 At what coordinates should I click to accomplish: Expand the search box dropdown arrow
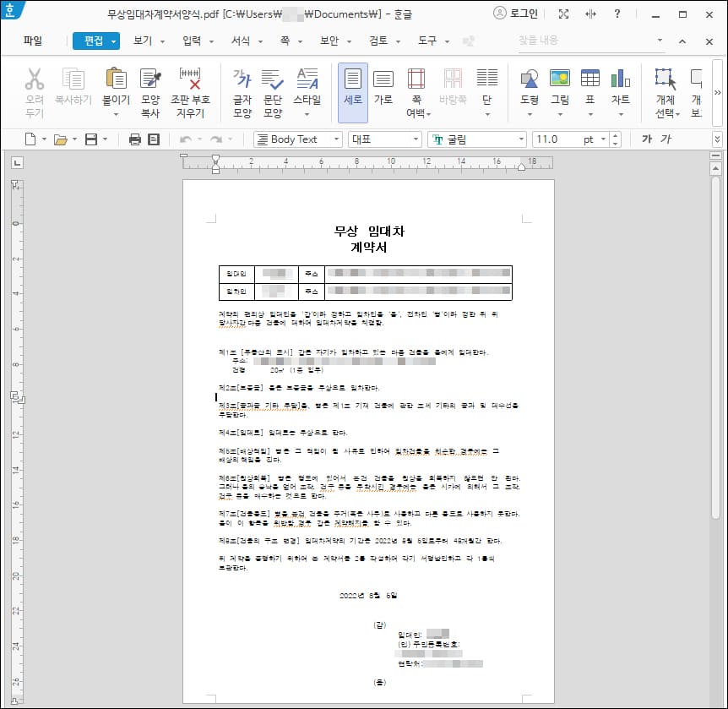(660, 41)
